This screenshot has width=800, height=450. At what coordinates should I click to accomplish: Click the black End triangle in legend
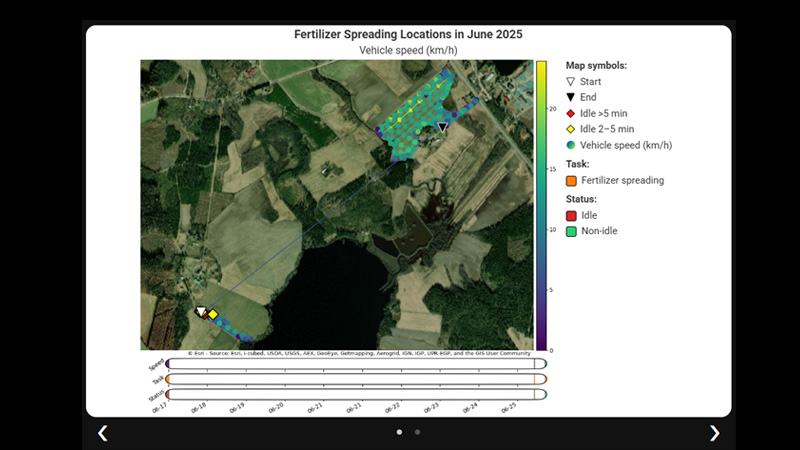[571, 97]
